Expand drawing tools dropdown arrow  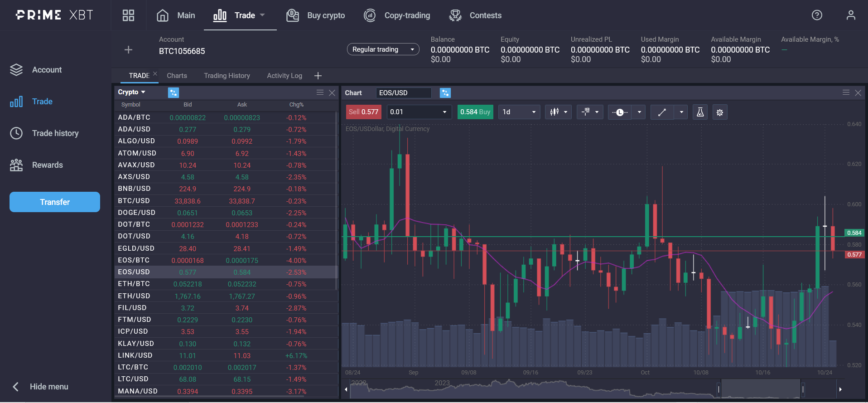(681, 112)
